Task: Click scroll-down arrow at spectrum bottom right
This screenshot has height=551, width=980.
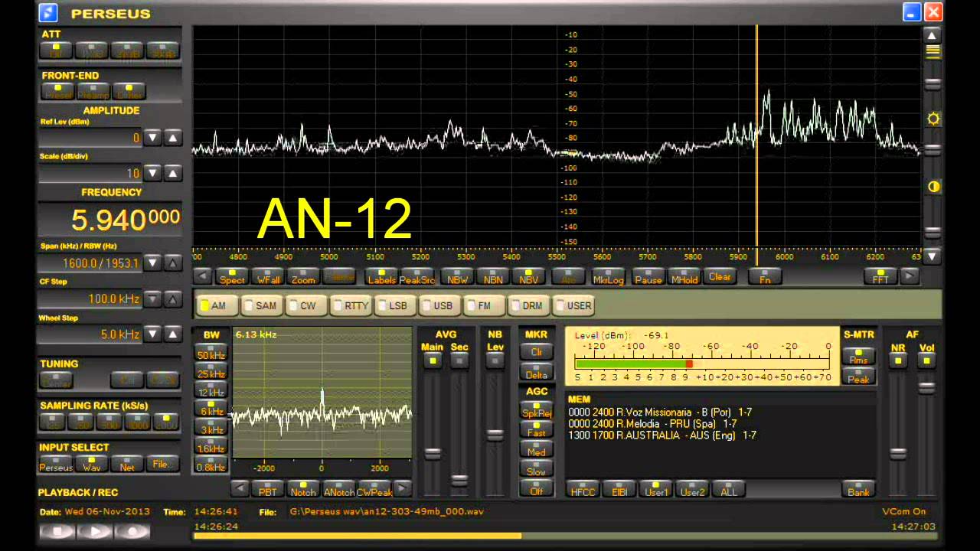Action: 932,256
